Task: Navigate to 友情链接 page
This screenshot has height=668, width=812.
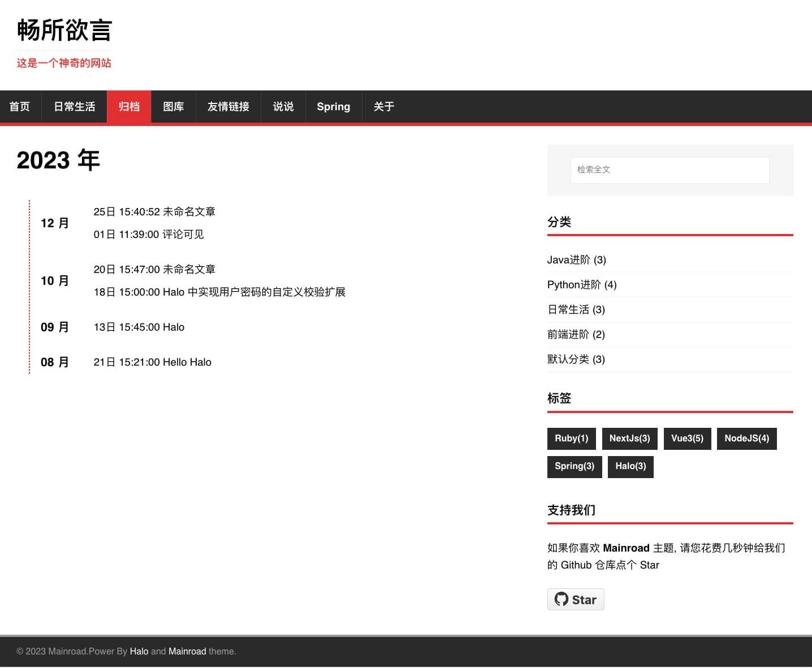Action: point(228,107)
